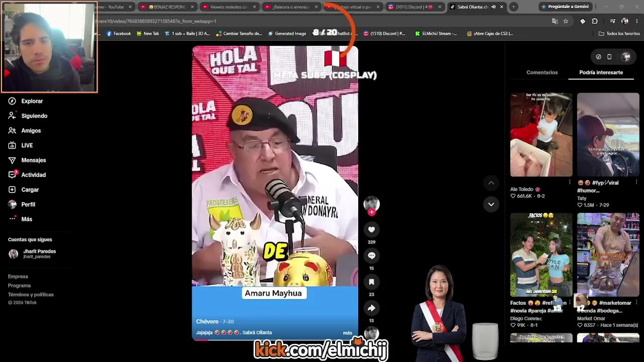Screen dimensions: 644x362
Task: Switch to the (1011) Discord browser tab
Action: [415, 7]
